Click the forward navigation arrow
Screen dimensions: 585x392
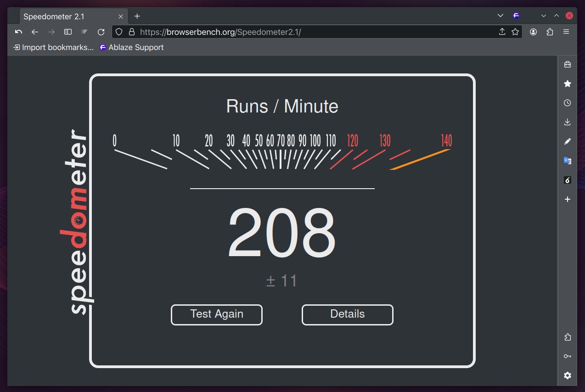[51, 32]
